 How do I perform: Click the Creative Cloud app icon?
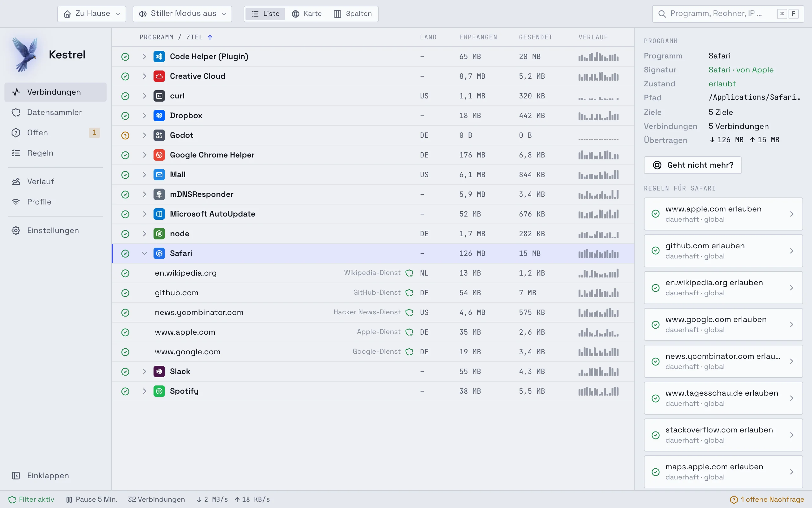[159, 76]
